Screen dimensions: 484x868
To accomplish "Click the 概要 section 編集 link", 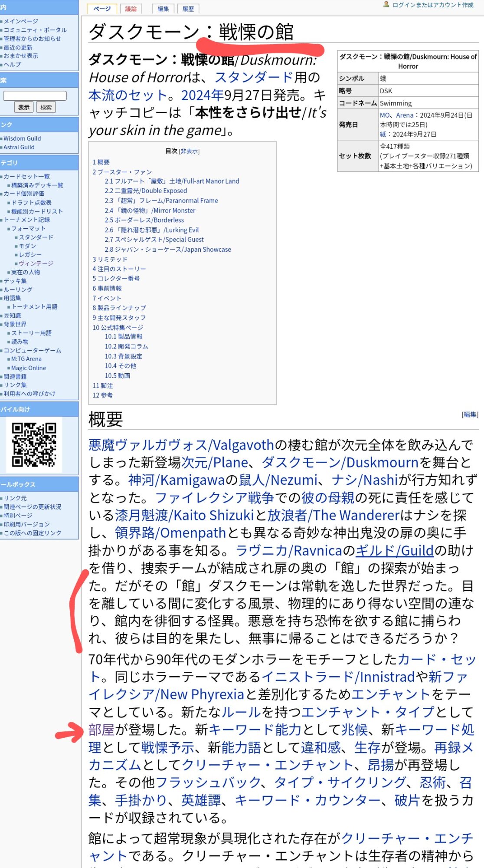I will point(470,414).
